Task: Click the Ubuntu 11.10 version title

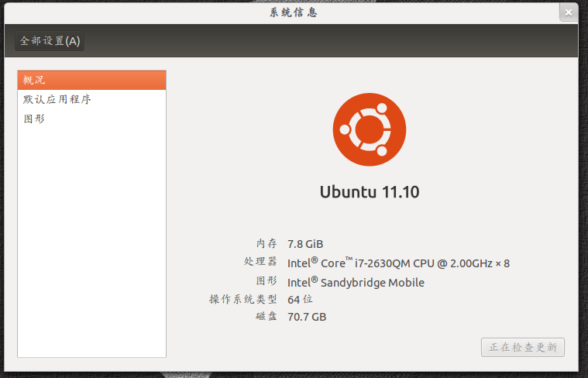Action: (370, 192)
